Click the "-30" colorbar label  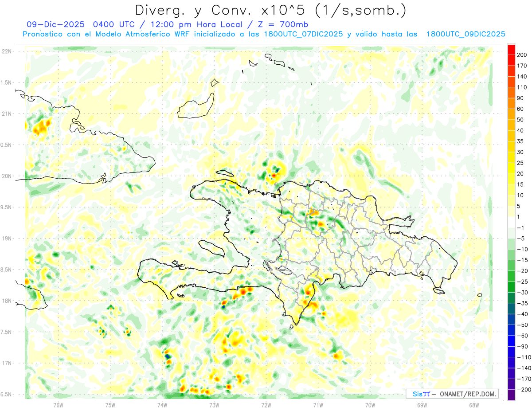tap(522, 292)
